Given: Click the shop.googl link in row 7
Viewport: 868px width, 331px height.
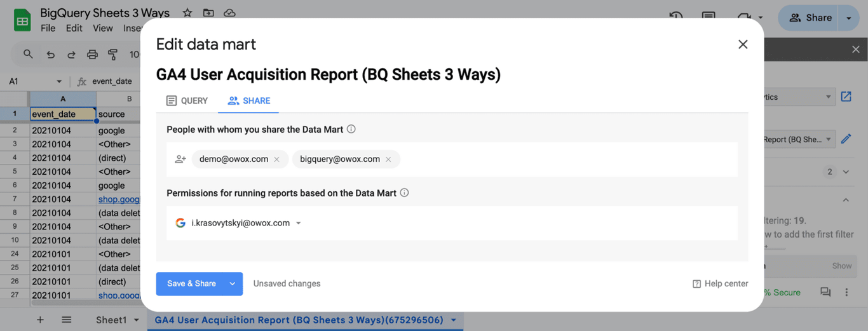Looking at the screenshot, I should 119,199.
